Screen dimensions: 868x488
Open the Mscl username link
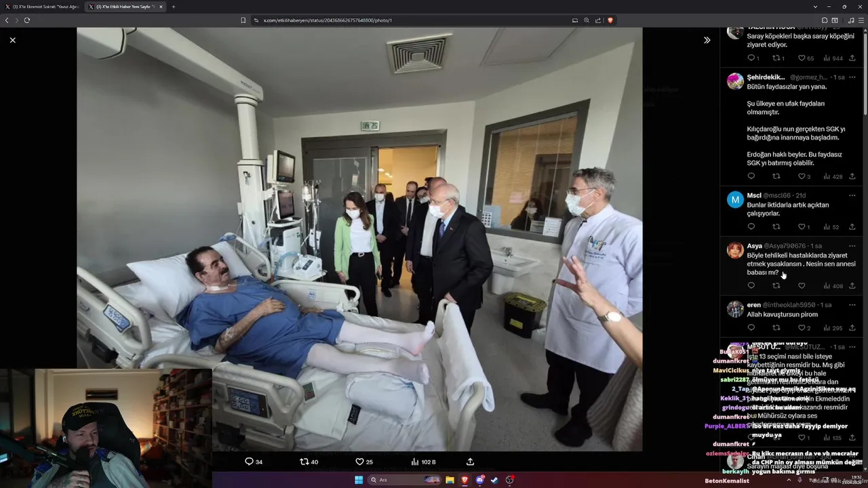tap(754, 195)
